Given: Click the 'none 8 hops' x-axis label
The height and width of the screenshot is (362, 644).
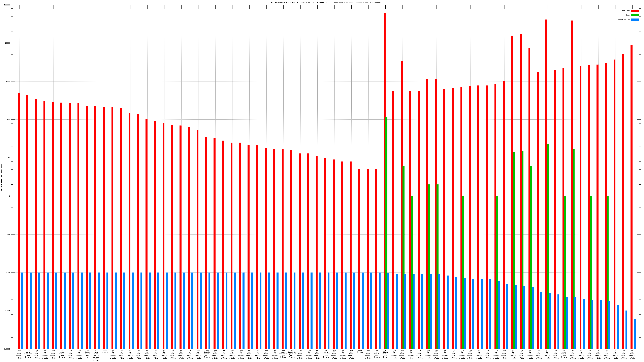Looking at the screenshot, I should (x=104, y=352).
